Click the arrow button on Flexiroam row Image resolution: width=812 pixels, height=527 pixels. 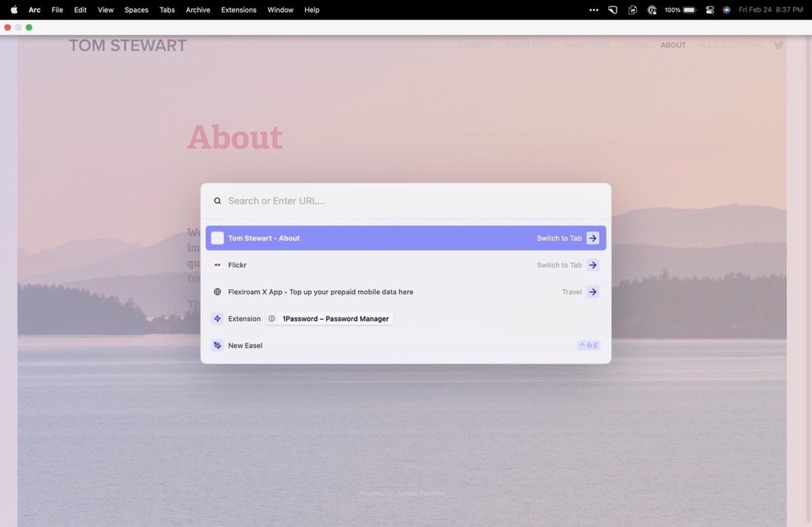pos(592,292)
